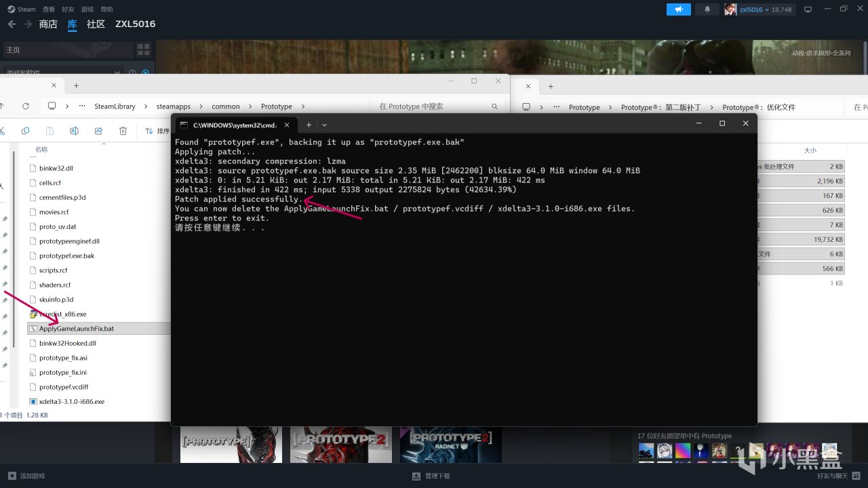The width and height of the screenshot is (868, 488).
Task: Open Sort options in Explorer toolbar
Action: tap(159, 131)
